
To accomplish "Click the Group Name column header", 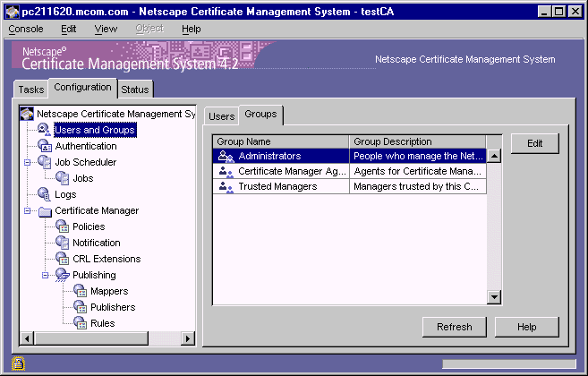I will coord(281,141).
